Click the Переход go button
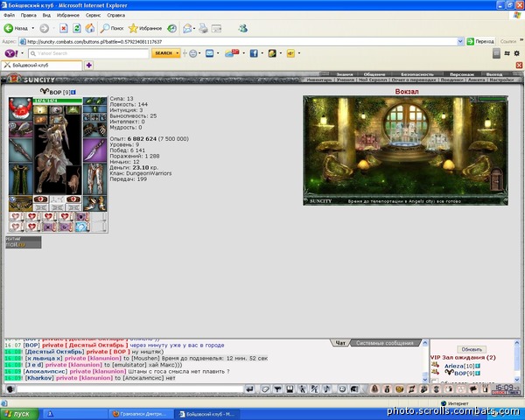 click(480, 41)
